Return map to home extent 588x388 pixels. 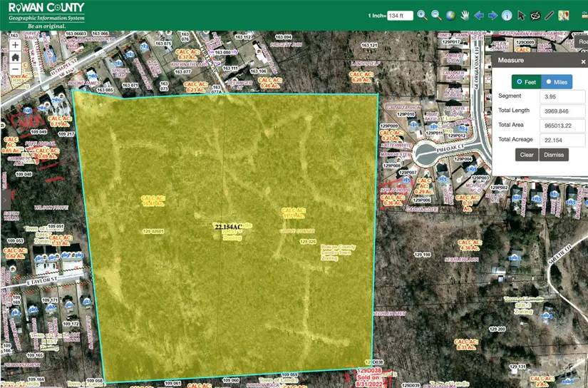coord(15,57)
